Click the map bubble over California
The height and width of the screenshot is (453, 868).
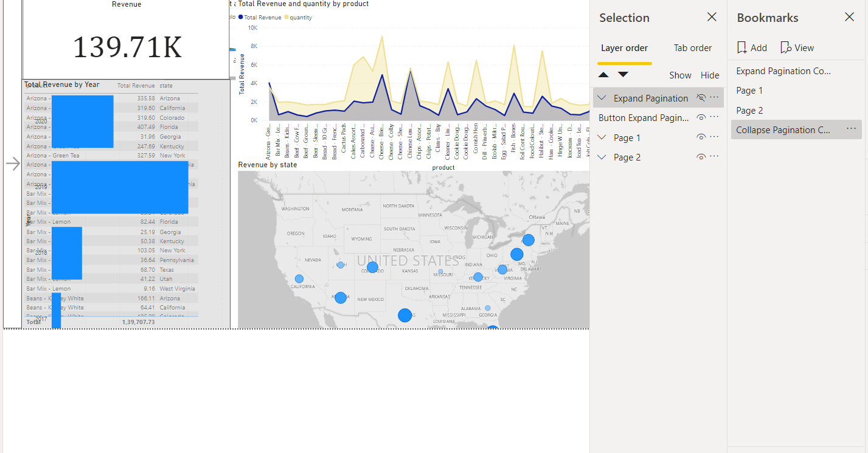pos(299,278)
